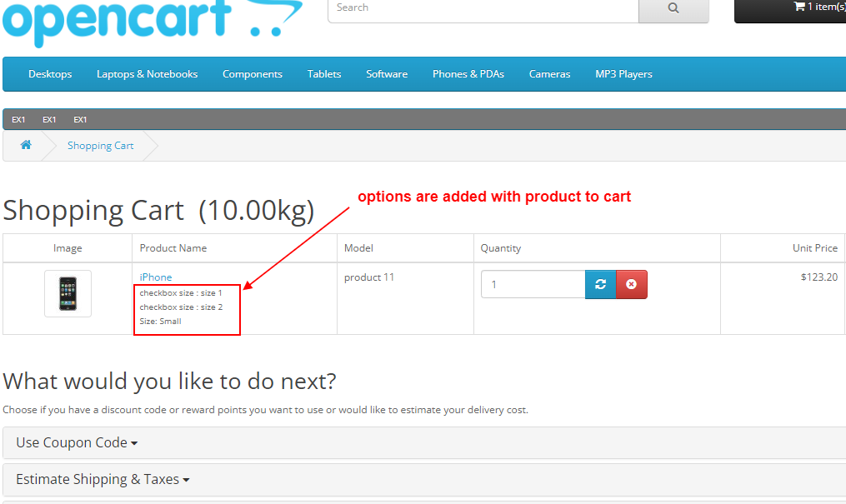Expand the Use Coupon Code section
846x504 pixels.
[x=72, y=442]
